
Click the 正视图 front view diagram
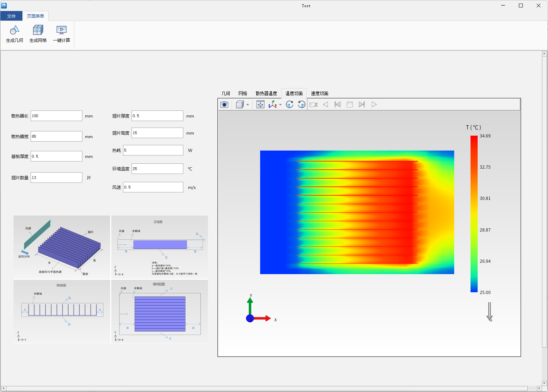point(160,247)
